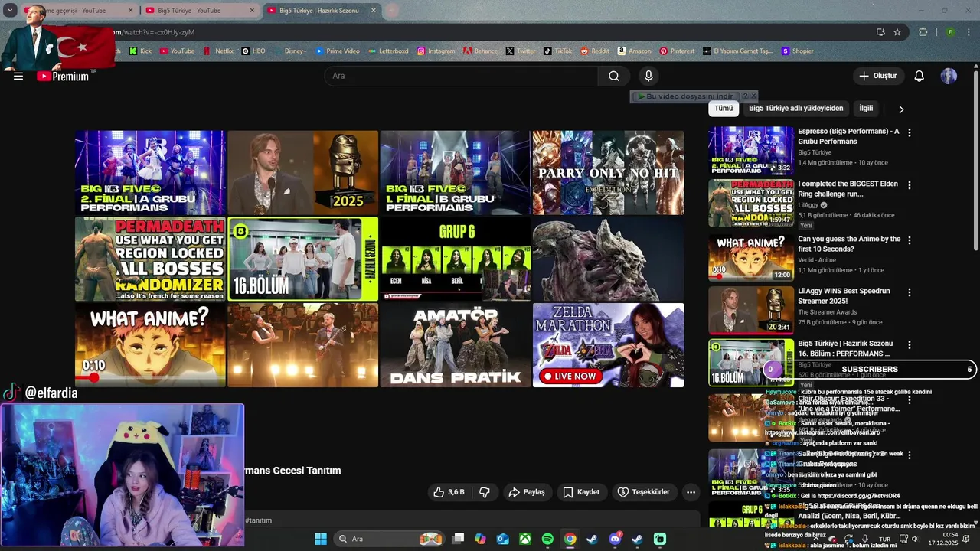Open the account avatar menu
980x551 pixels.
point(949,76)
